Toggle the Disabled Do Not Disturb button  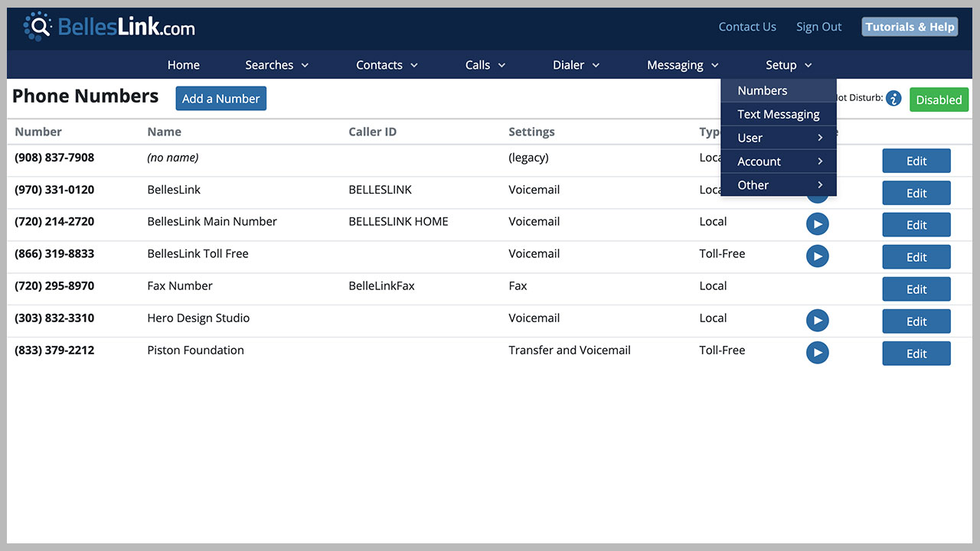939,99
